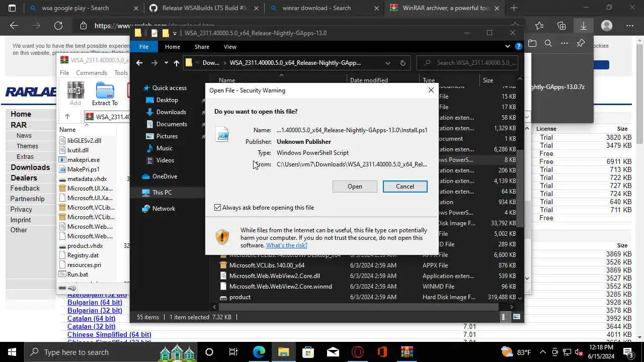Click the Properties quick access toolbar icon
The height and width of the screenshot is (362, 644).
point(154,33)
